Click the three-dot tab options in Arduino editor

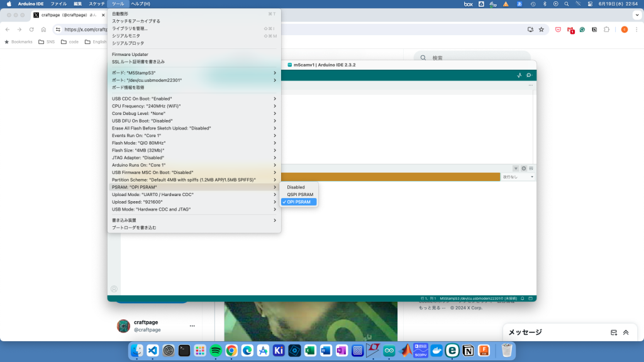[531, 85]
